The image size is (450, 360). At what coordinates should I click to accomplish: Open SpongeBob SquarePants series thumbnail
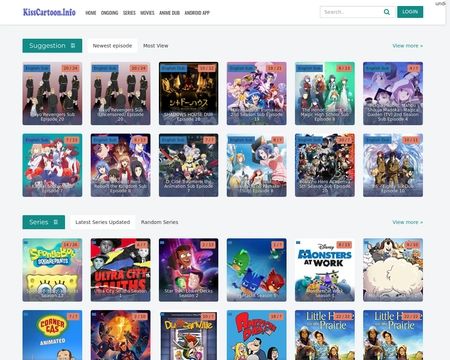click(52, 270)
